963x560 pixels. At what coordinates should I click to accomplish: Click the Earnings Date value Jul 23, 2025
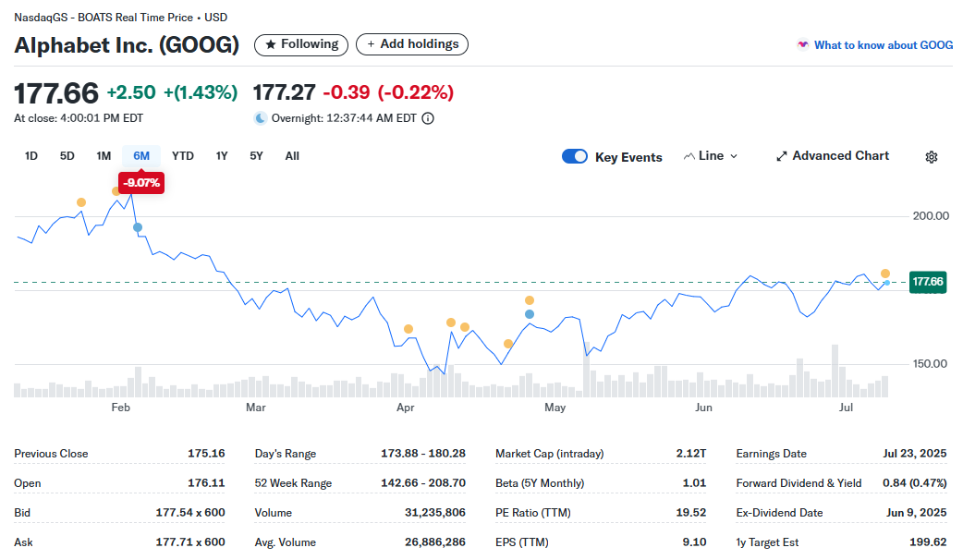coord(915,453)
